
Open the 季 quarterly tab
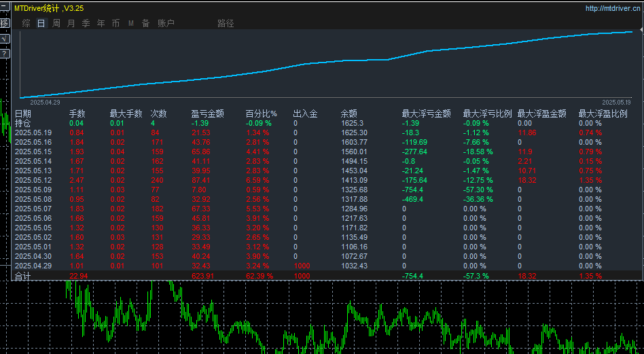tap(86, 23)
